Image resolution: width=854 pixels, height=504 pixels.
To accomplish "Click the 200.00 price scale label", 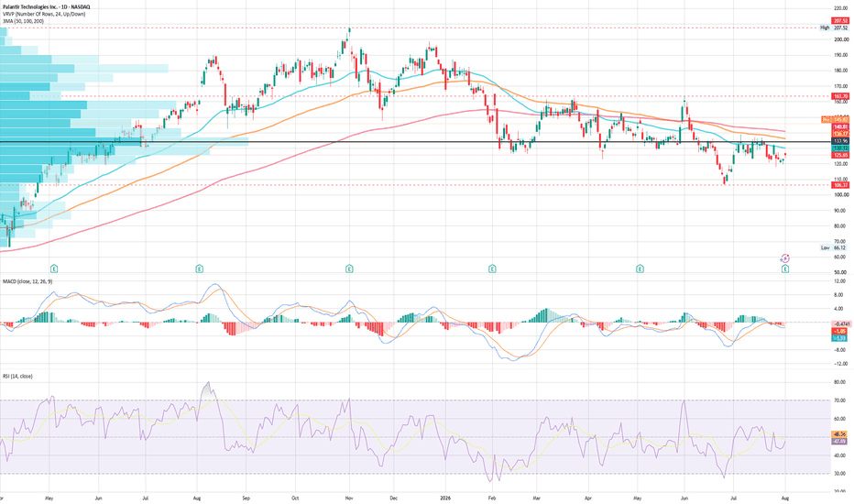I will pos(841,39).
